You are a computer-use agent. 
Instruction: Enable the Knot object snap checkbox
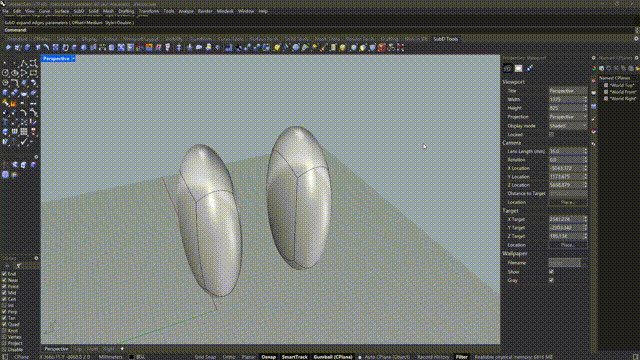[4, 331]
